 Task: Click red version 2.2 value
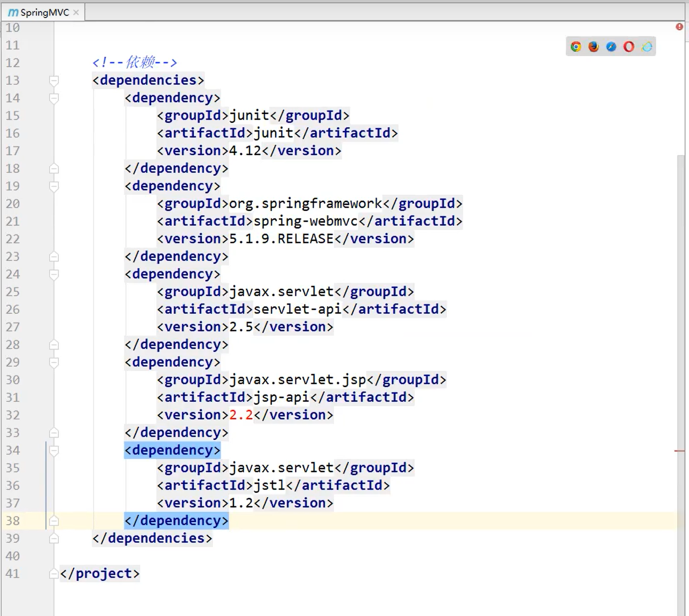click(x=241, y=415)
